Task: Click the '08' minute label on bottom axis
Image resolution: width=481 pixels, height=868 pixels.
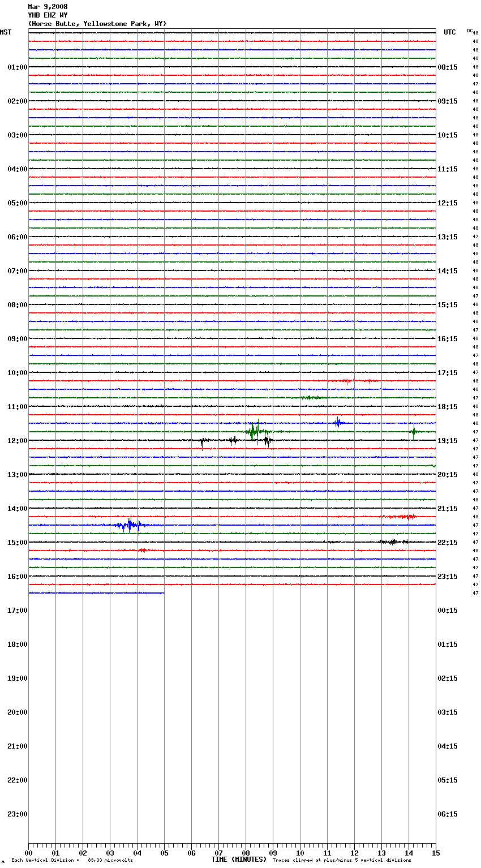Action: point(246,853)
